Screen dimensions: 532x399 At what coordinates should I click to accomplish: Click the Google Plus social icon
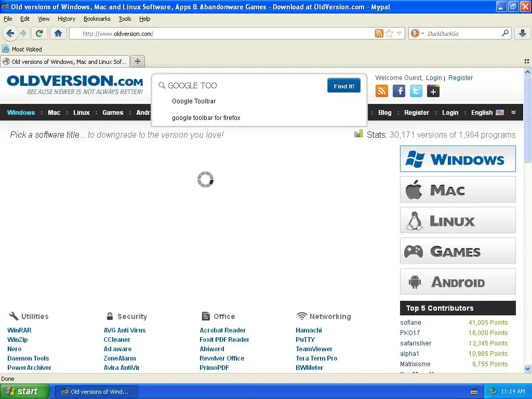click(433, 91)
